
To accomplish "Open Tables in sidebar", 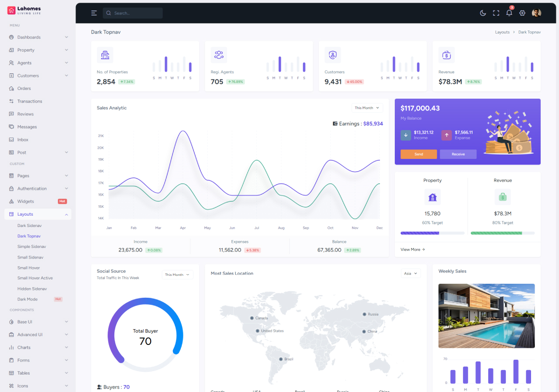I will tap(38, 373).
